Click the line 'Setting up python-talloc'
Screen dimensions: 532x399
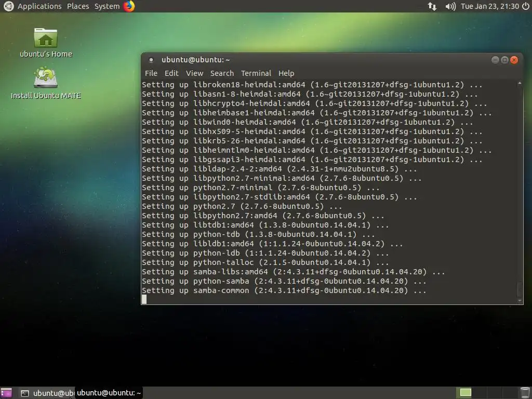click(x=265, y=262)
